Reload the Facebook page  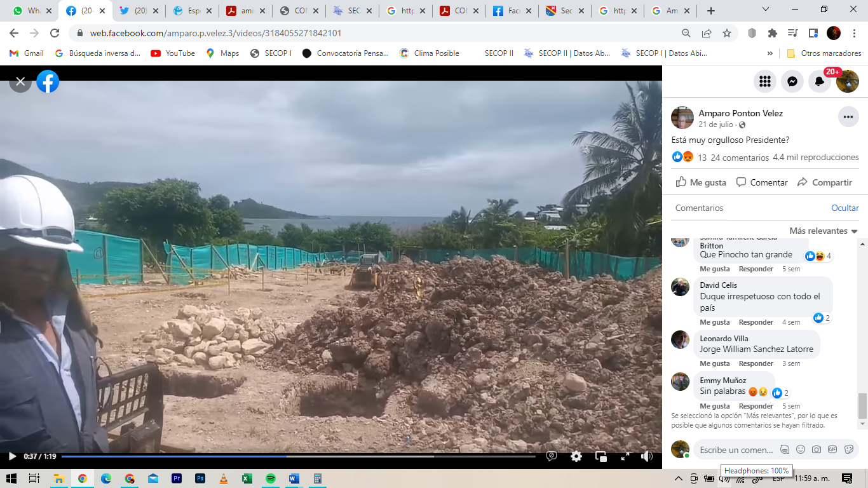coord(55,33)
